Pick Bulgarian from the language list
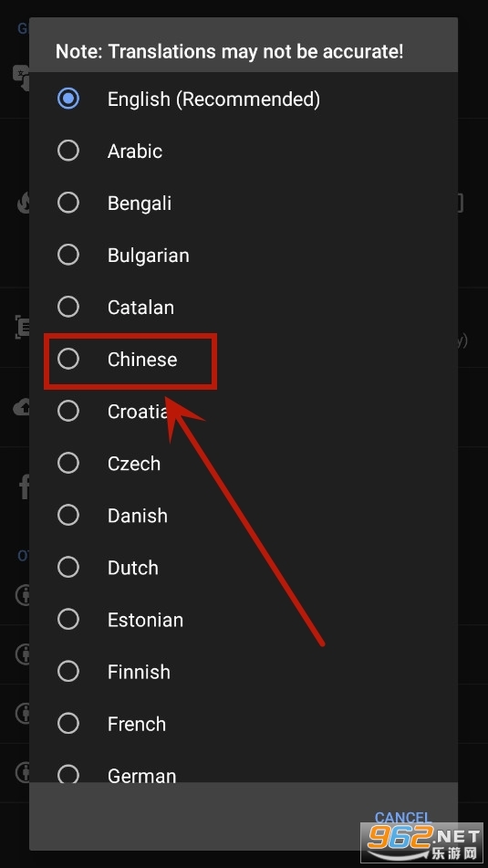The height and width of the screenshot is (868, 488). click(244, 255)
